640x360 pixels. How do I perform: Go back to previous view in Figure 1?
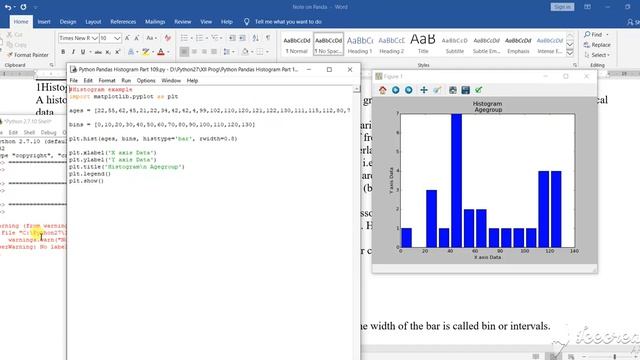(x=396, y=90)
